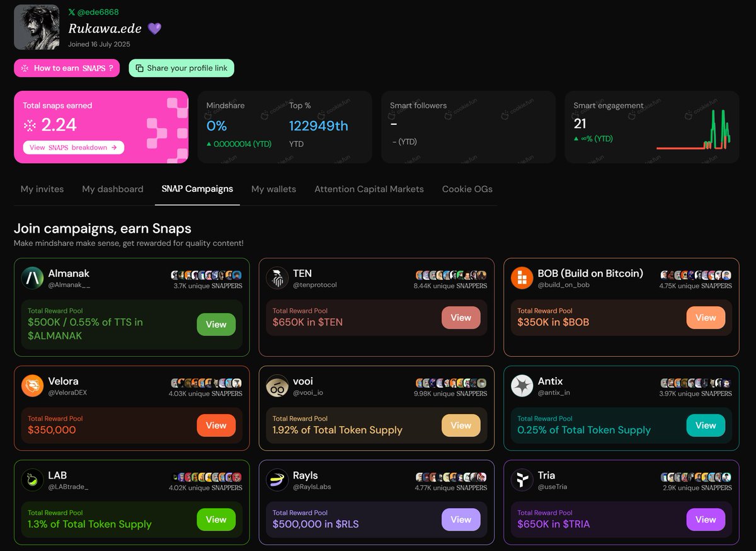Click "Joined 16 July 2025" text
Viewport: 756px width, 551px height.
[x=99, y=44]
